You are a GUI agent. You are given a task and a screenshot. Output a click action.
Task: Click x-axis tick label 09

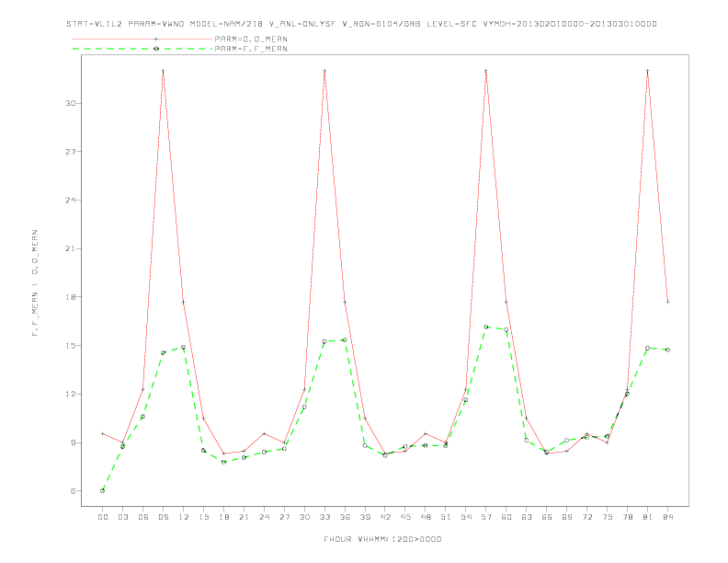tap(163, 517)
